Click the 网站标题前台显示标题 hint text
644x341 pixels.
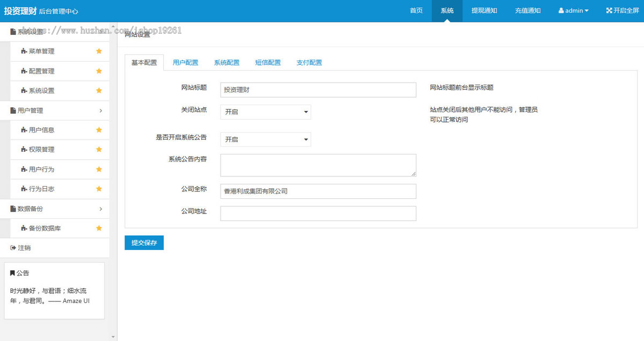click(462, 87)
